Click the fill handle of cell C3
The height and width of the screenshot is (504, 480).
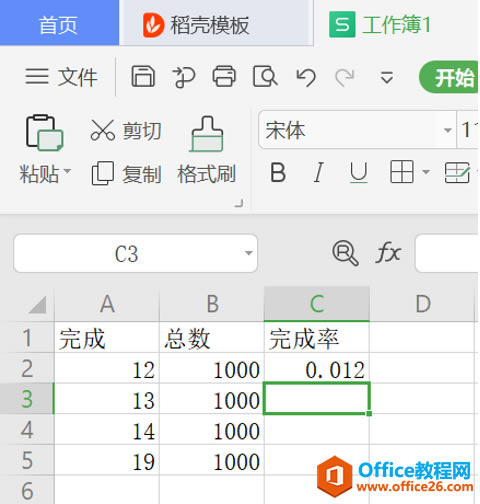tap(369, 413)
